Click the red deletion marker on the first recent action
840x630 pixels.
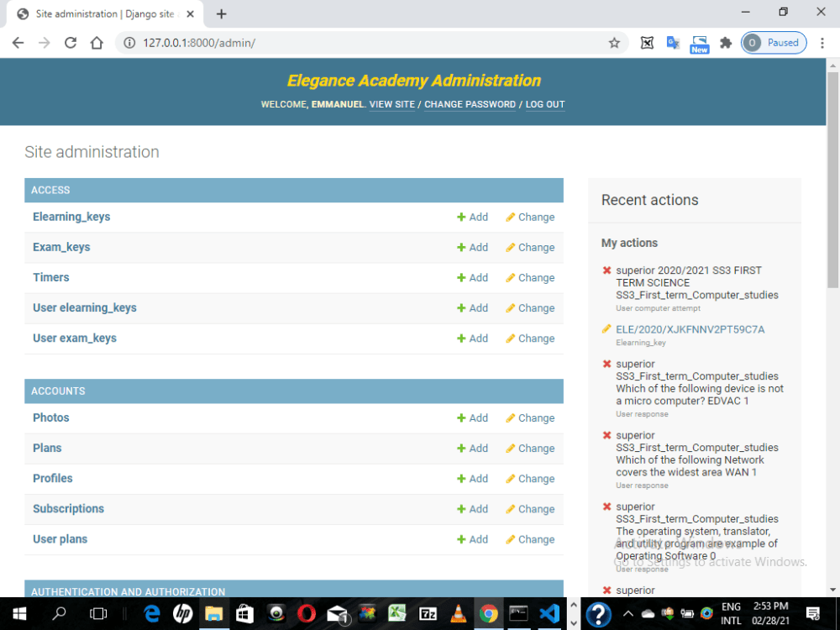(x=607, y=270)
